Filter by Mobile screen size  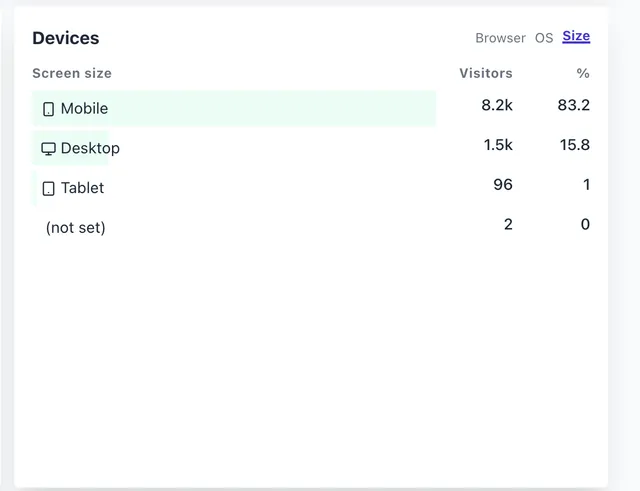tap(84, 108)
